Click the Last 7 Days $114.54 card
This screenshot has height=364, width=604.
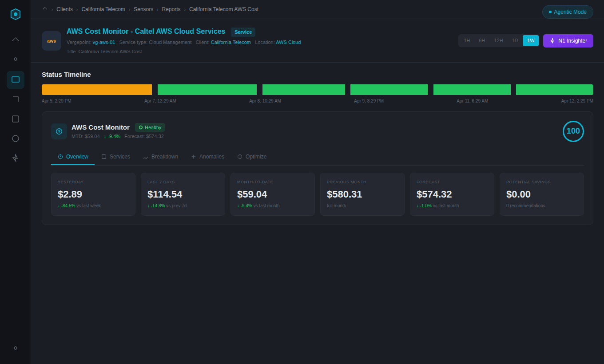tap(183, 194)
